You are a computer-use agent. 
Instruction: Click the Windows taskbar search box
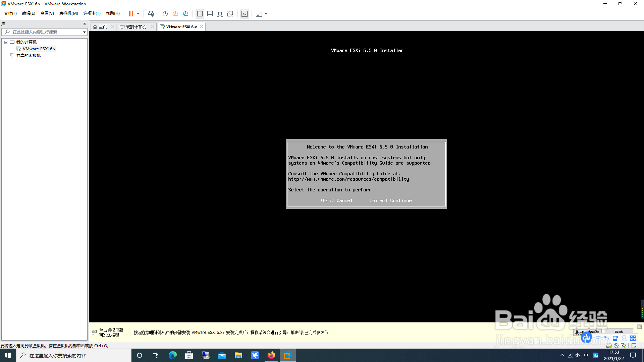pos(74,355)
